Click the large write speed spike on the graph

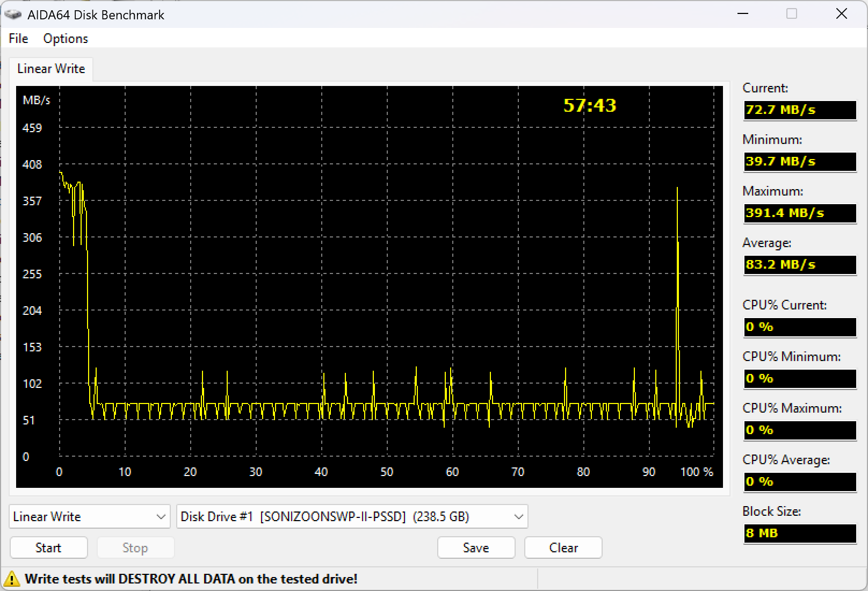(677, 306)
